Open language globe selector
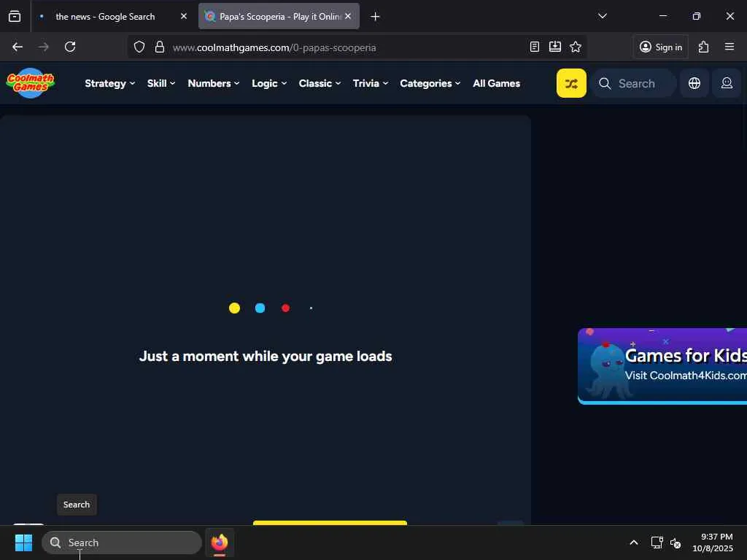Image resolution: width=747 pixels, height=560 pixels. [x=694, y=83]
